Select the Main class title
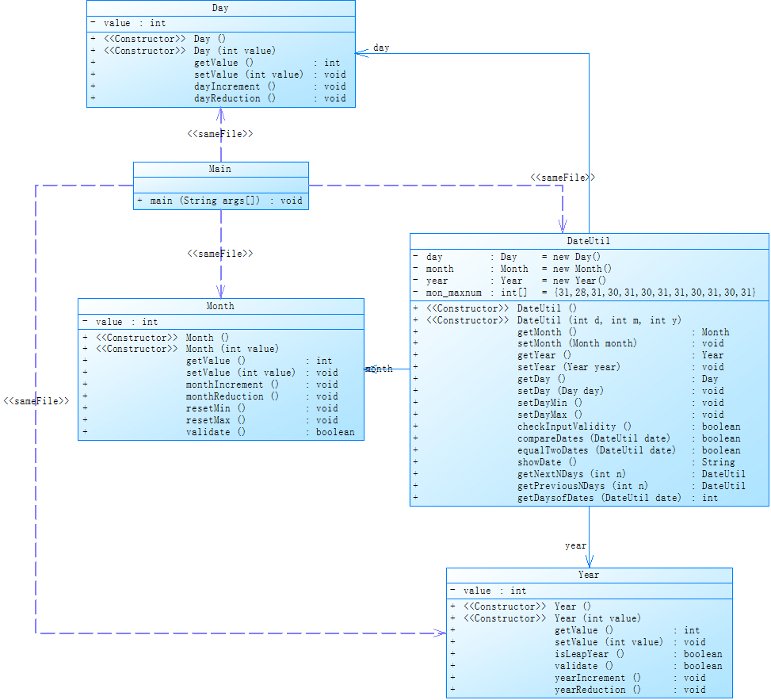Screen dimensions: 771x700 click(x=219, y=169)
